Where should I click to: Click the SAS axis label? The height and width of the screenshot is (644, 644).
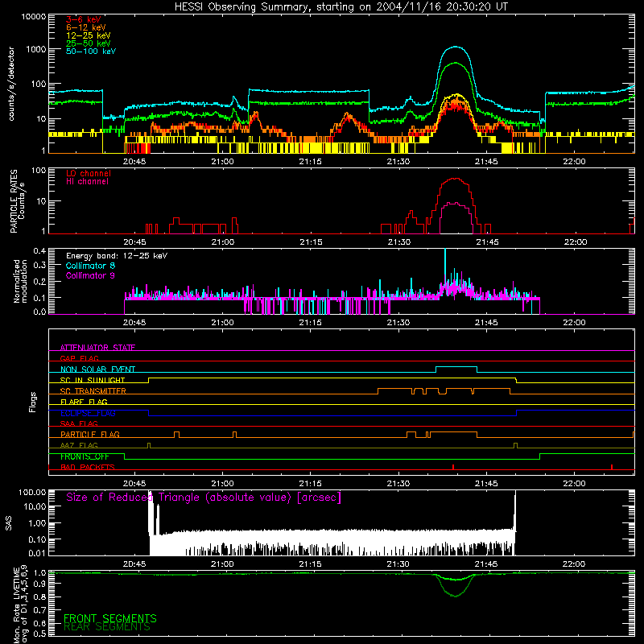pyautogui.click(x=9, y=523)
